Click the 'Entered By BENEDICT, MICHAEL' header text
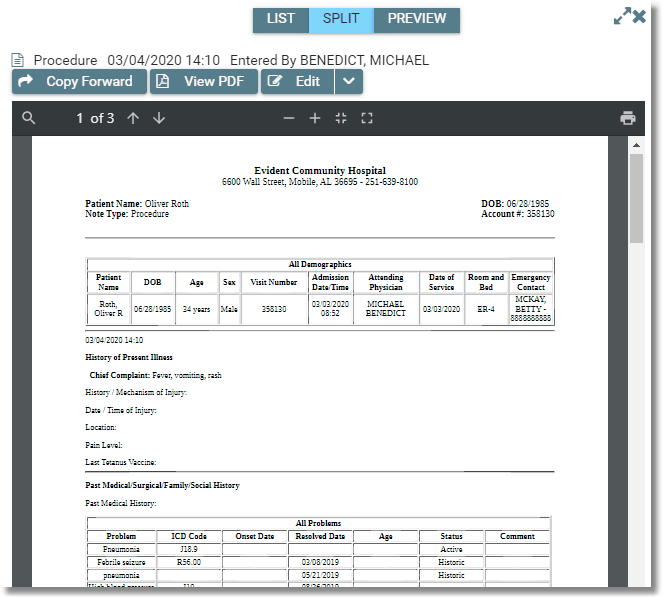The width and height of the screenshot is (663, 599). 329,60
